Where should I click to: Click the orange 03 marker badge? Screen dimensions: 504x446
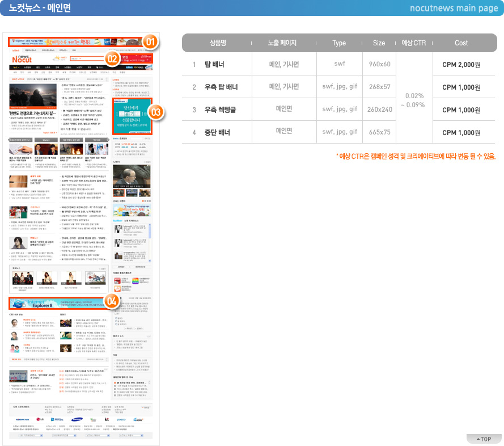[156, 112]
